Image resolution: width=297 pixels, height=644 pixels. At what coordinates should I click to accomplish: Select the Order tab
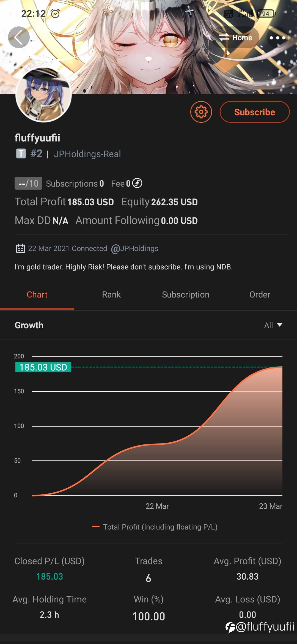[x=260, y=294]
